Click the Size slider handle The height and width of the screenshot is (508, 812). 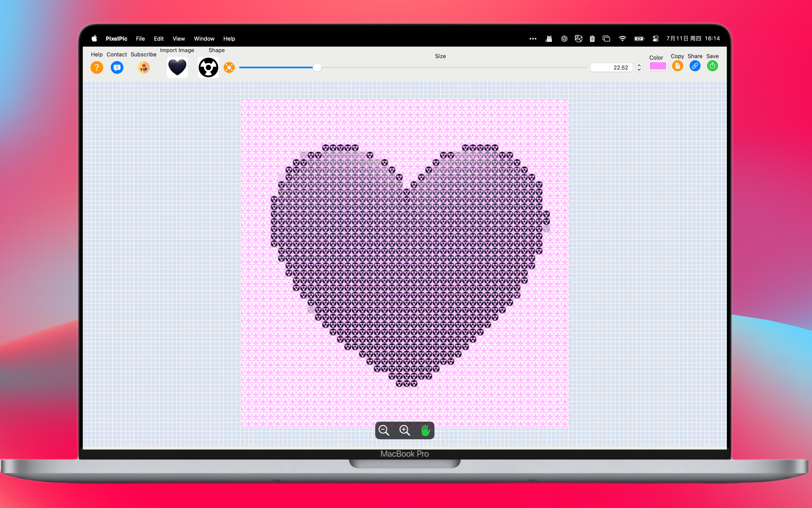[317, 68]
